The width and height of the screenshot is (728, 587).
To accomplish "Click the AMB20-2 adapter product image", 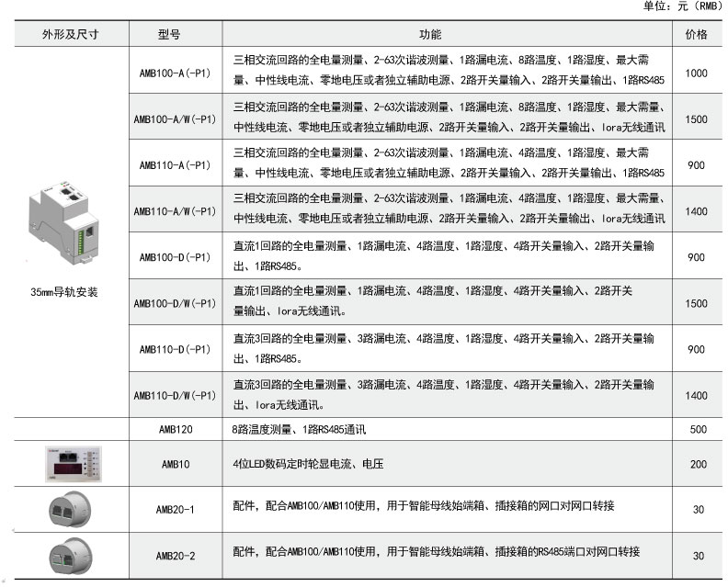I will [70, 554].
